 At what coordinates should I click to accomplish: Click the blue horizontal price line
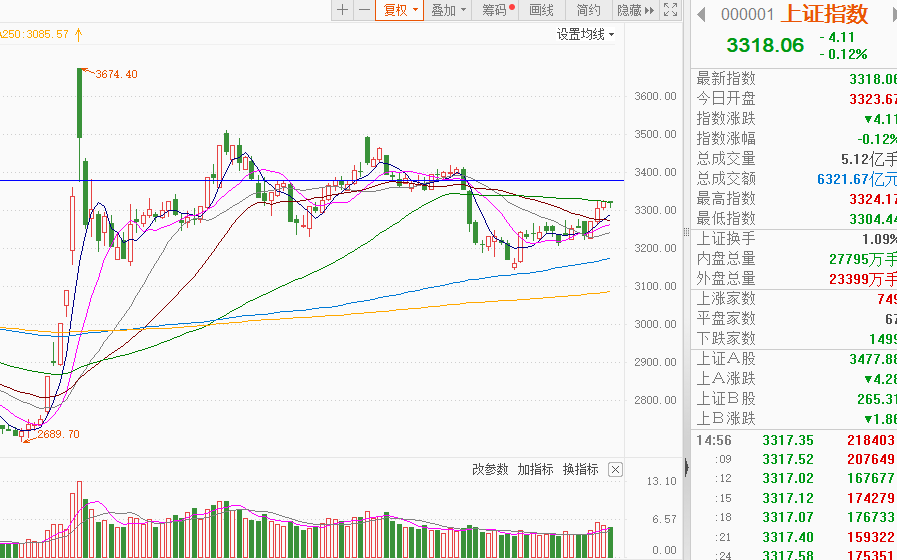(300, 180)
